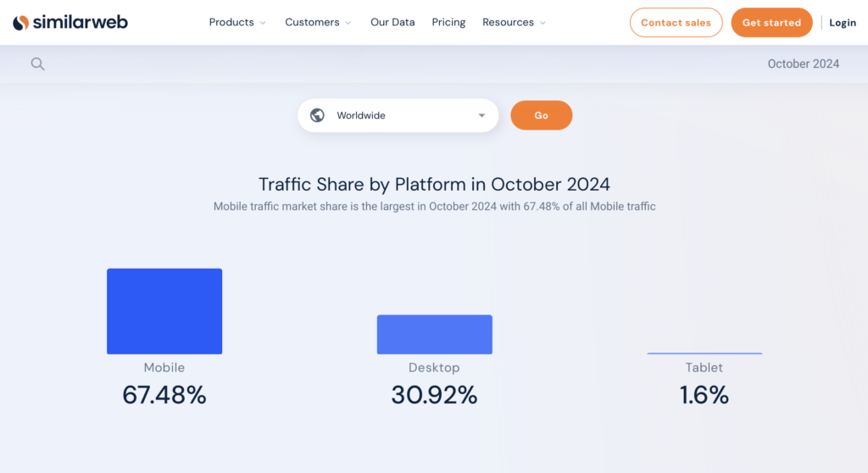Click the Similarweb logo
This screenshot has height=473, width=868.
point(70,23)
